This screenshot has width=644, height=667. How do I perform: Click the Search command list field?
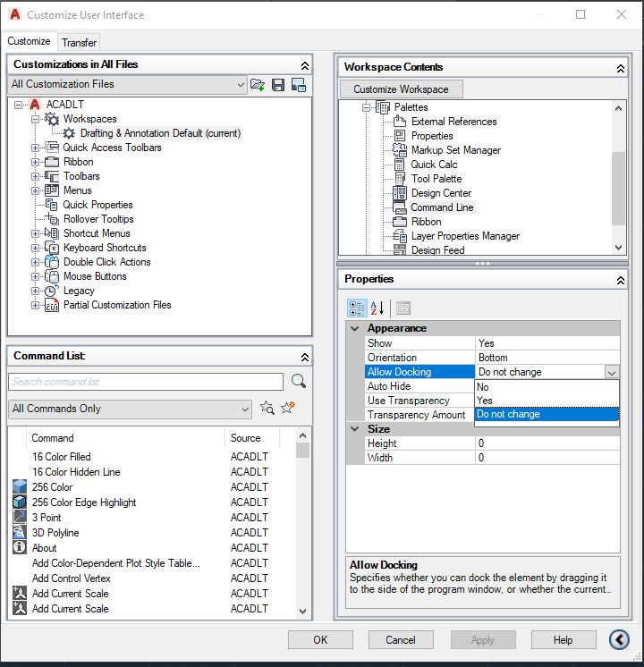tap(146, 382)
